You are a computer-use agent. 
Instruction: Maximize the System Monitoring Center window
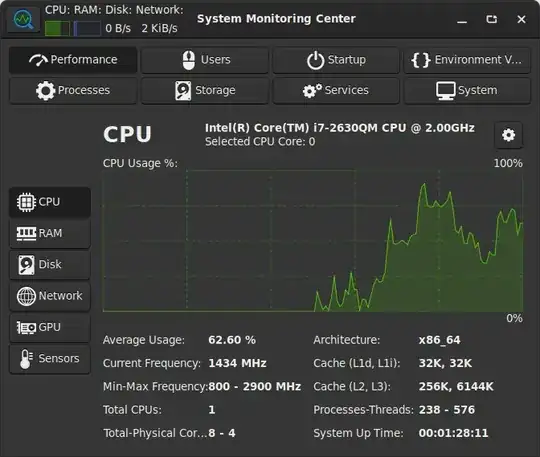tap(491, 19)
